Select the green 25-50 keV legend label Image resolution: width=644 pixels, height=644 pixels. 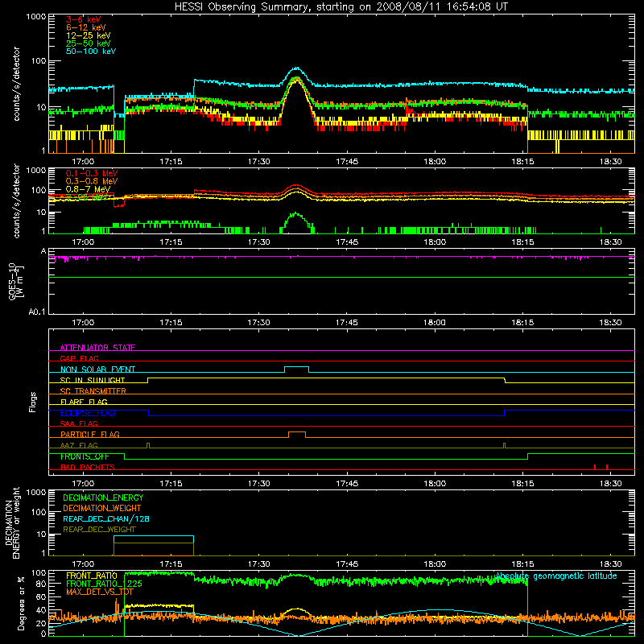[x=89, y=43]
